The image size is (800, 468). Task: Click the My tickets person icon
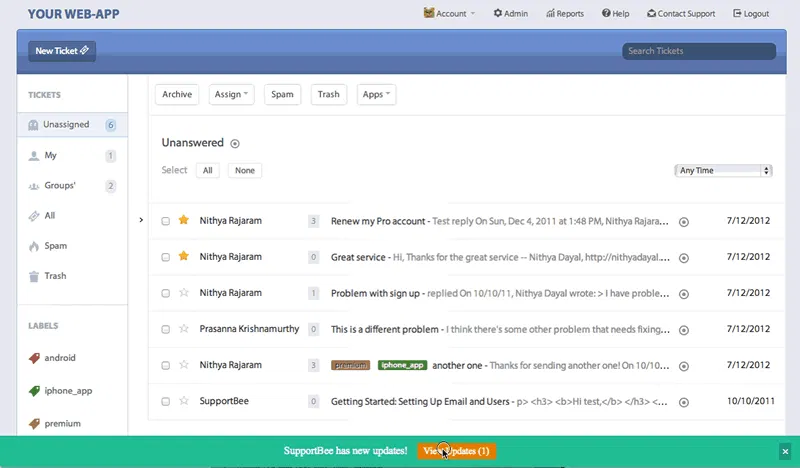[34, 156]
